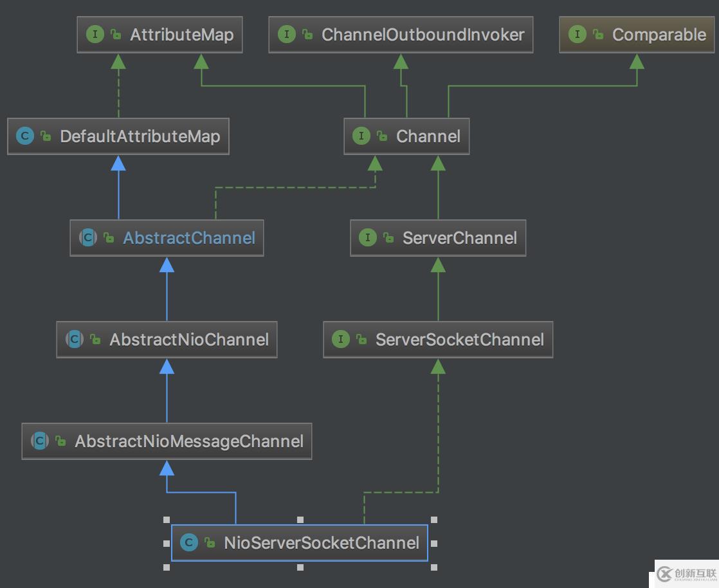This screenshot has height=588, width=719.
Task: Click the class icon on NioServerSocketChannel node
Action: click(189, 542)
